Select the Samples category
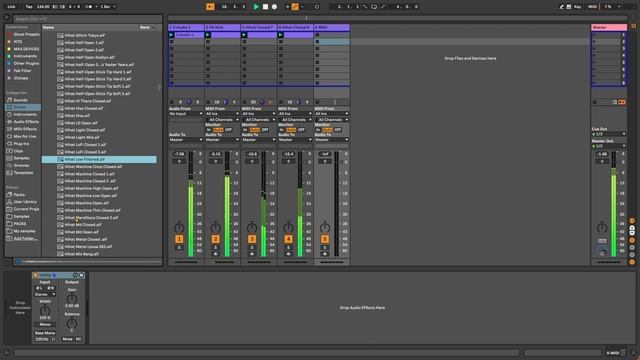The width and height of the screenshot is (640, 360). tap(23, 158)
